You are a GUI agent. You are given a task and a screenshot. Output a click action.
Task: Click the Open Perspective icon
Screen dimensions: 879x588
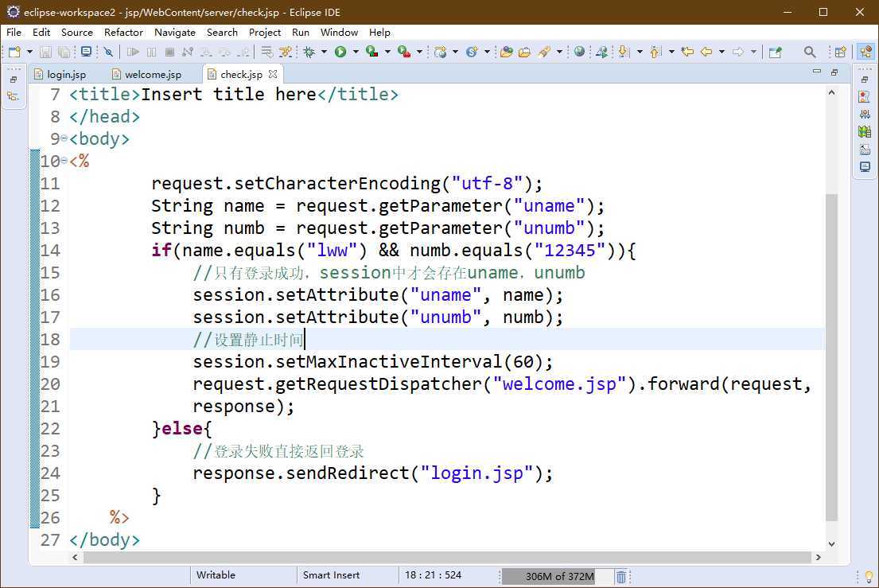tap(840, 53)
